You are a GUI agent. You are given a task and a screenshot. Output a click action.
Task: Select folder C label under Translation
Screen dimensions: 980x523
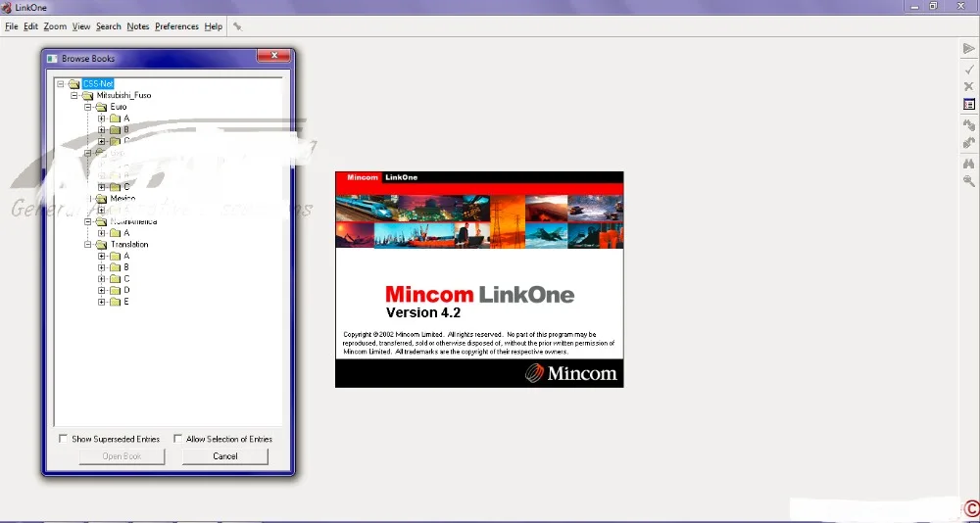(x=126, y=279)
